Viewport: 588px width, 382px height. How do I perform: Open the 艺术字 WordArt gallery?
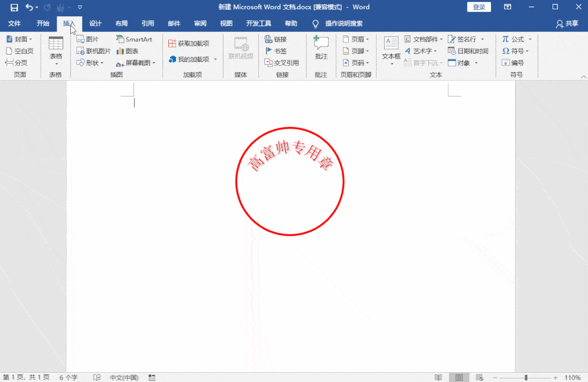click(421, 51)
